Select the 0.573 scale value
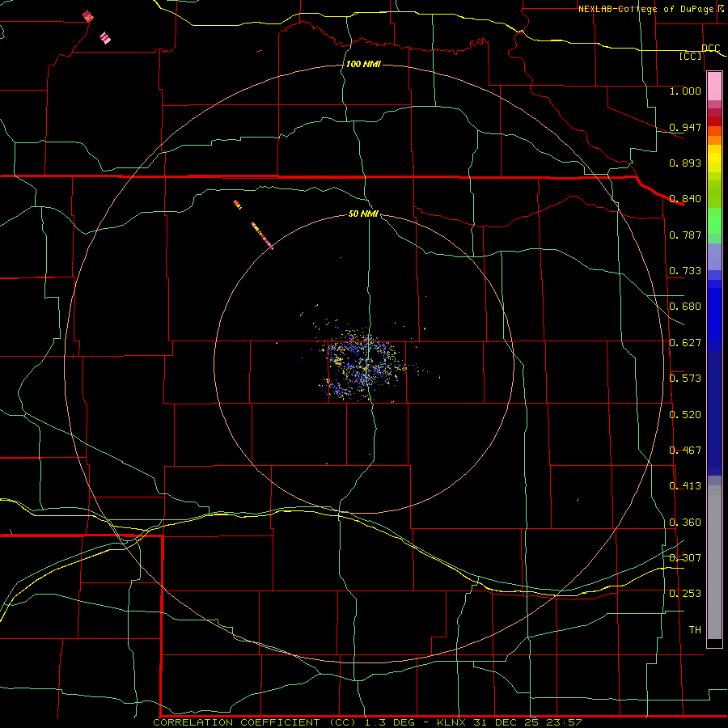The image size is (728, 728). (685, 379)
